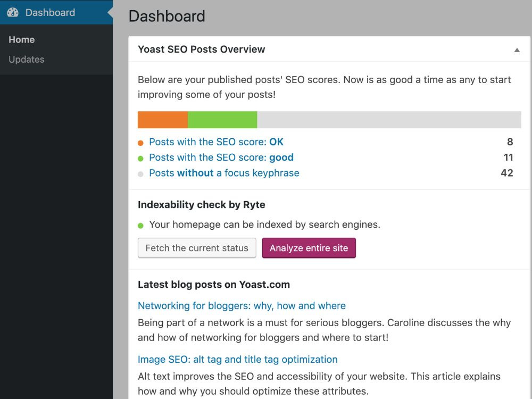Click description 'Being part of a network' paragraph
The image size is (532, 399).
(x=324, y=330)
